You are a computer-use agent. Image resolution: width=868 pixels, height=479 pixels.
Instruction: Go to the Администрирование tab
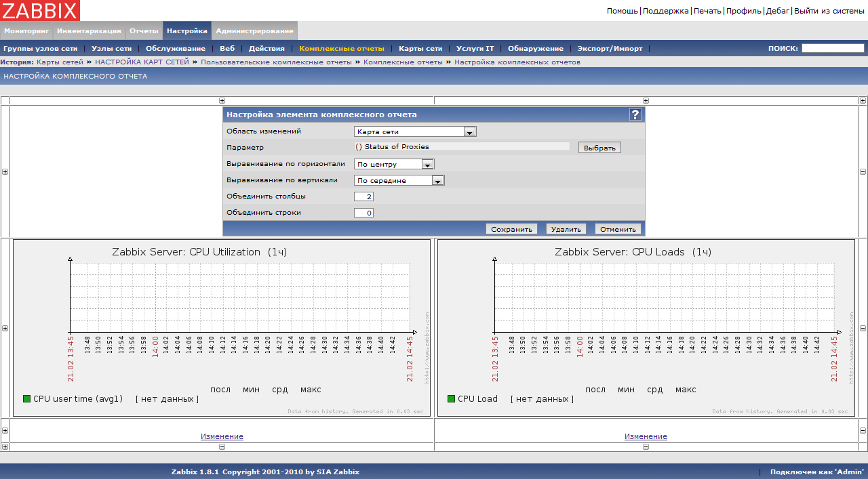click(255, 30)
